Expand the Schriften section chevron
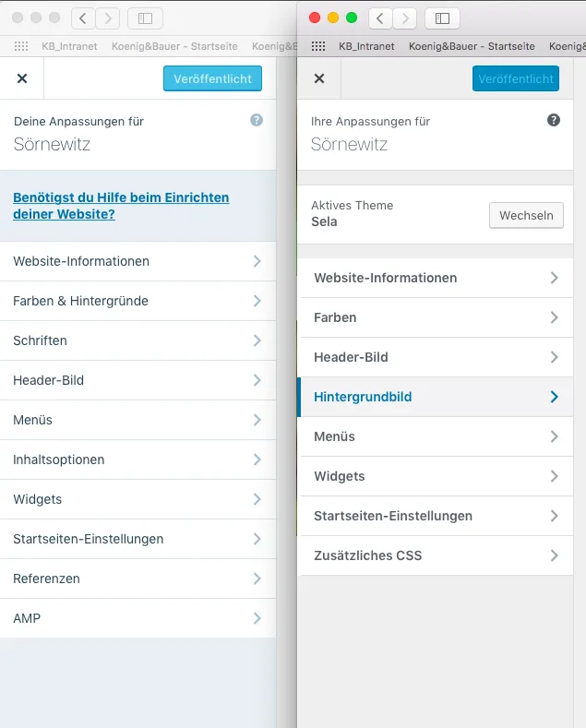586x728 pixels. (x=257, y=340)
